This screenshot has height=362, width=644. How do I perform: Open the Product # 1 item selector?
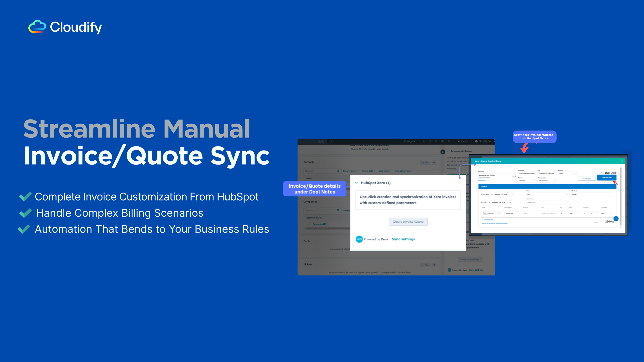click(x=491, y=213)
